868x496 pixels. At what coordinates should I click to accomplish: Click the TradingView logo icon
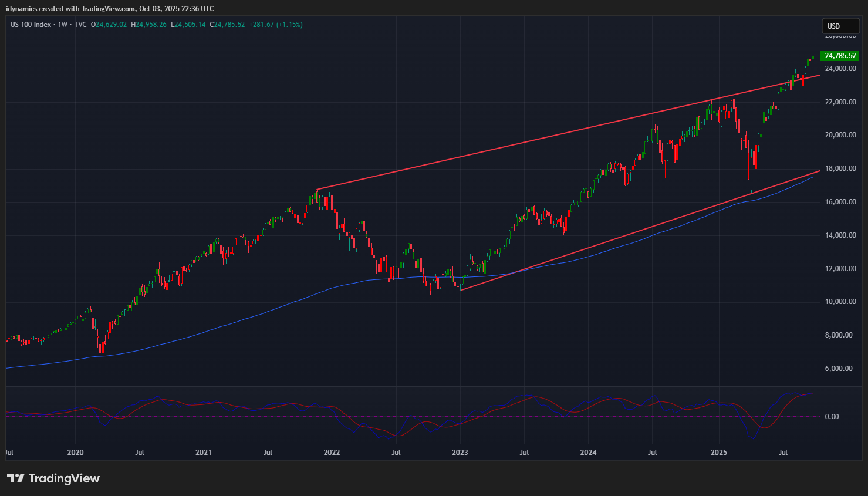tap(16, 478)
